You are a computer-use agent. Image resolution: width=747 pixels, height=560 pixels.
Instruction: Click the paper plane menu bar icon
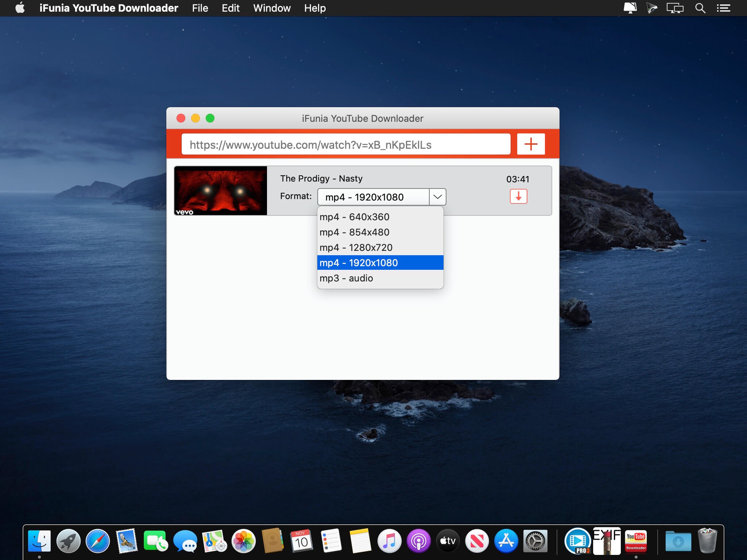click(x=652, y=8)
